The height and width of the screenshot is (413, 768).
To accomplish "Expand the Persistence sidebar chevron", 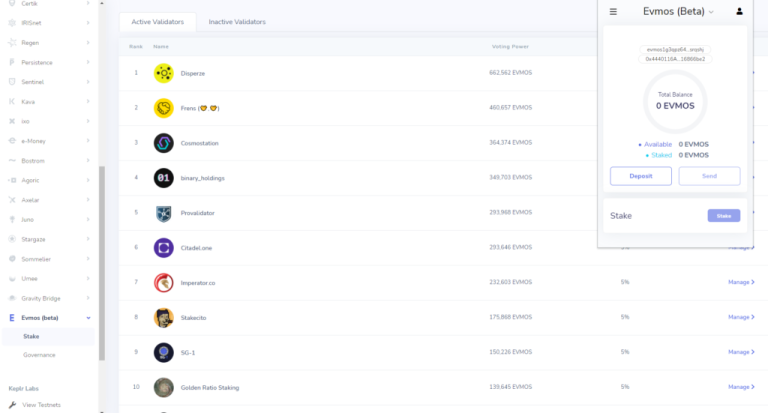I will point(88,62).
